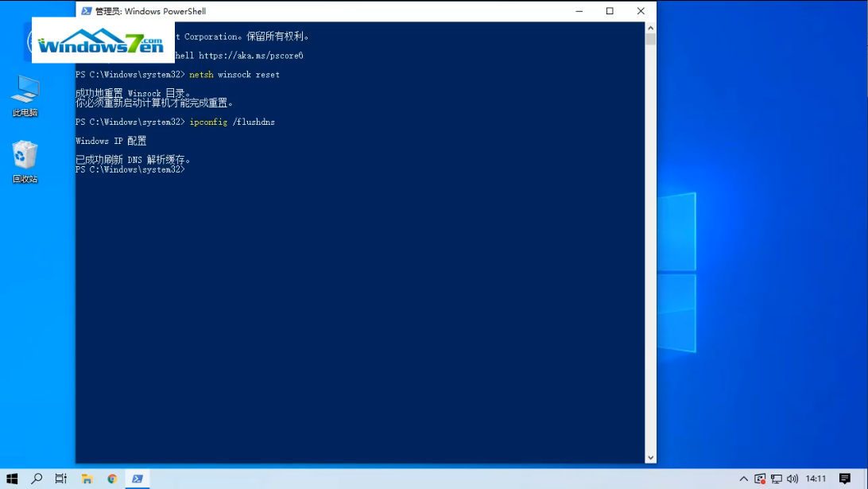
Task: Open the Action Center notifications
Action: (x=845, y=479)
